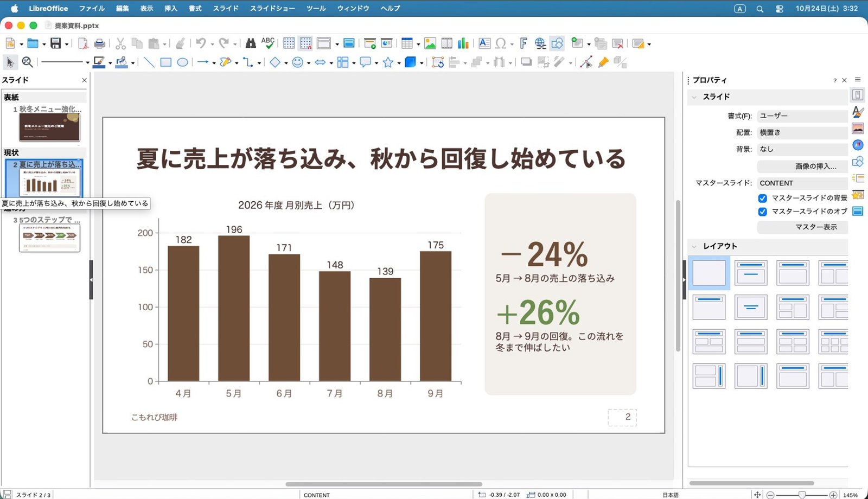The height and width of the screenshot is (499, 868).
Task: Close the スライド panel
Action: 84,80
